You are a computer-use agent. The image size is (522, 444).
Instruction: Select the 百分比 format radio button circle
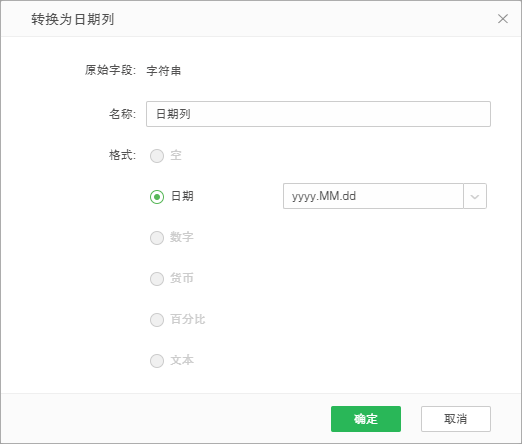pos(157,320)
